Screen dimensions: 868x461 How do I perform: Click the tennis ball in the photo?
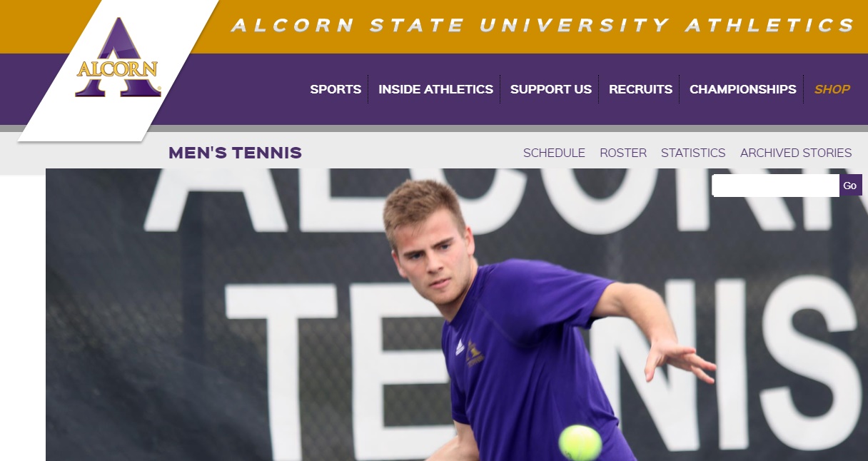580,442
